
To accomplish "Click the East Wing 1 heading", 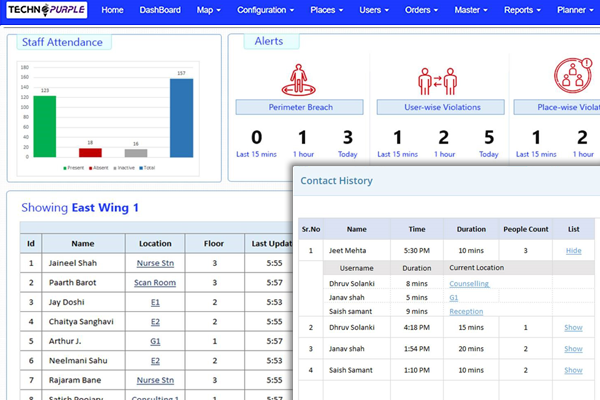I will pyautogui.click(x=105, y=207).
